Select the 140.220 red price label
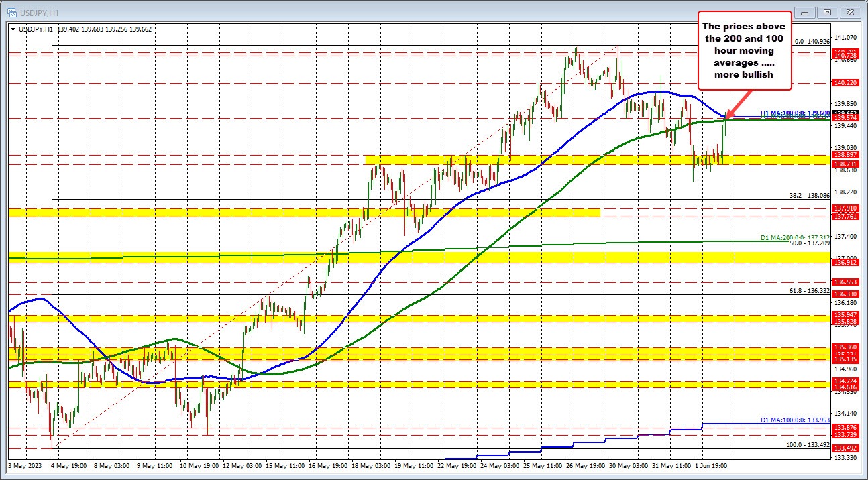868x480 pixels. pyautogui.click(x=844, y=82)
